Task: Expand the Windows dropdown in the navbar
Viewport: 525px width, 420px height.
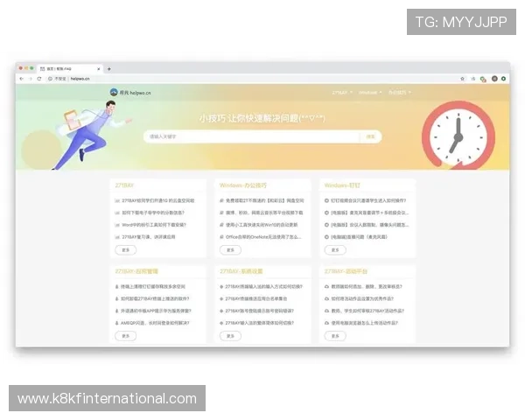Action: [371, 92]
